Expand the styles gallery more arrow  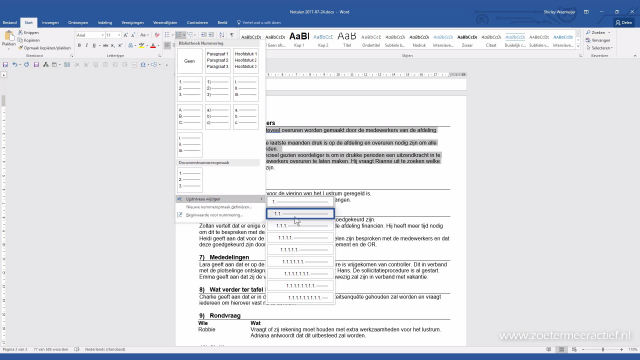click(578, 46)
